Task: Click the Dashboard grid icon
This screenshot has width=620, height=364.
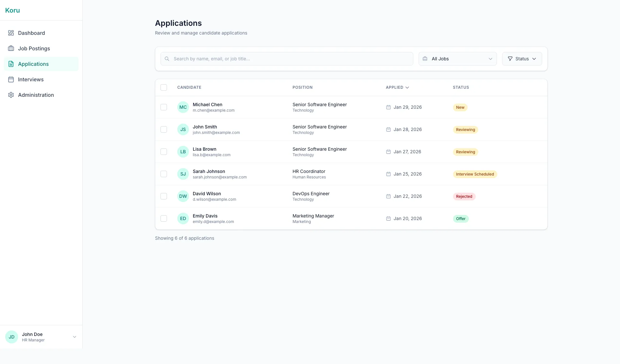Action: click(11, 33)
